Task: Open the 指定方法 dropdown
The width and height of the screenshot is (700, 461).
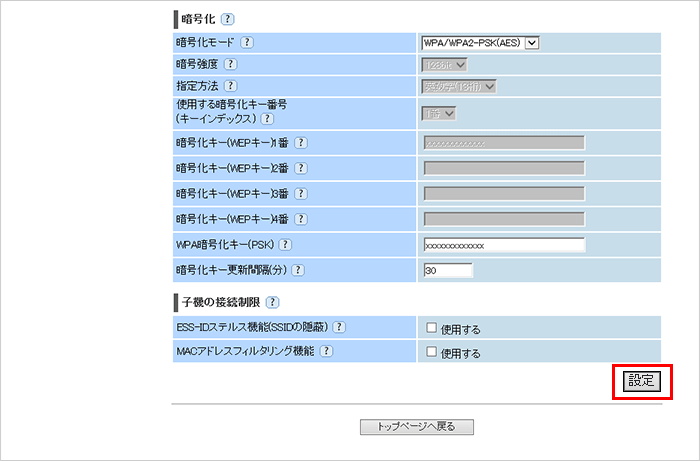Action: 459,87
